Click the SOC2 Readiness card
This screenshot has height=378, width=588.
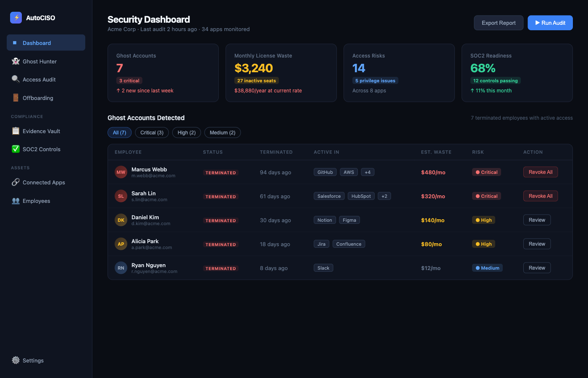[x=517, y=73]
